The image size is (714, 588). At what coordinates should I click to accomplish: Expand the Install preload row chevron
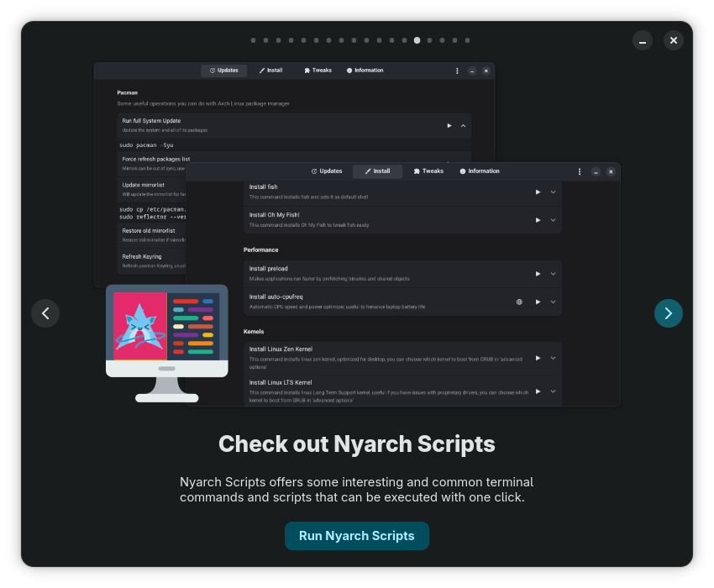coord(553,274)
